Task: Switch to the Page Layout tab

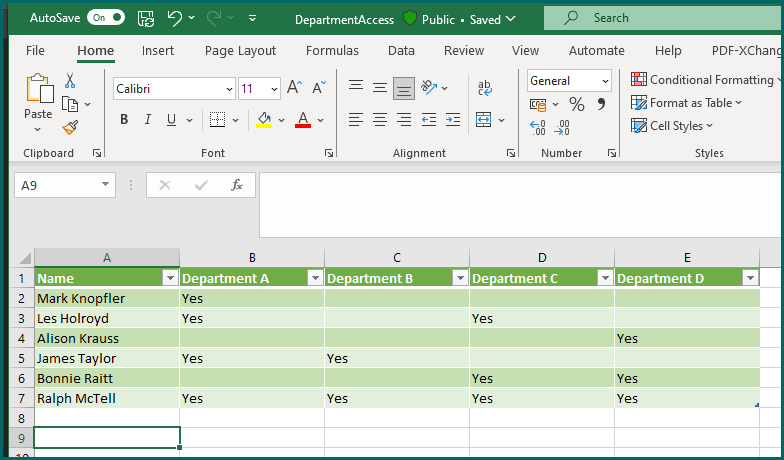Action: [x=240, y=50]
